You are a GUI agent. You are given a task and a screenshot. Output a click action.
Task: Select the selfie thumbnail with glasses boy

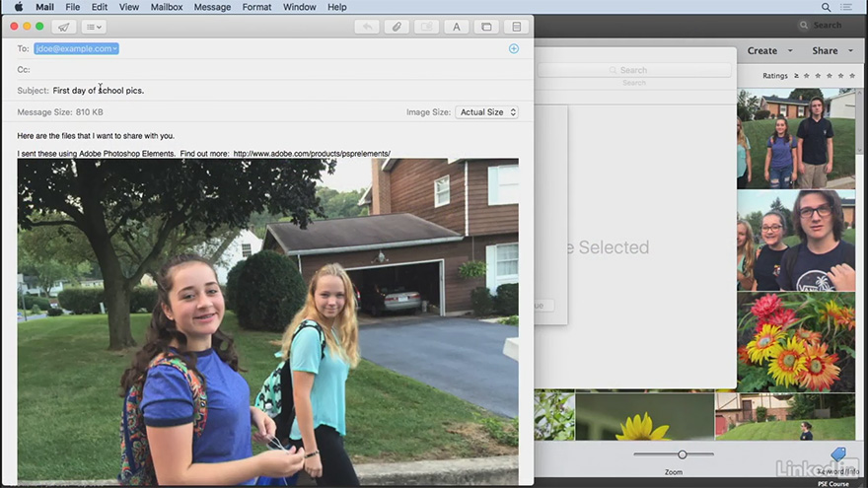[x=796, y=241]
